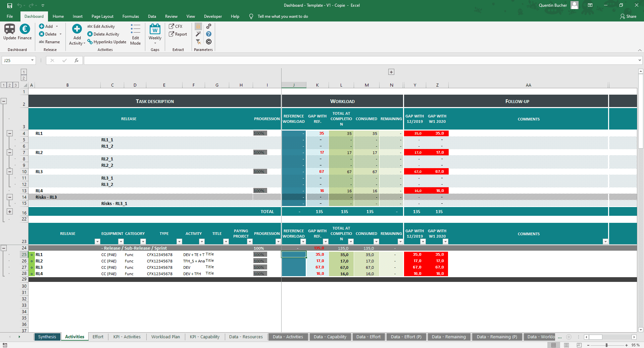Click the Update train icon
This screenshot has height=348, width=644.
click(x=9, y=29)
